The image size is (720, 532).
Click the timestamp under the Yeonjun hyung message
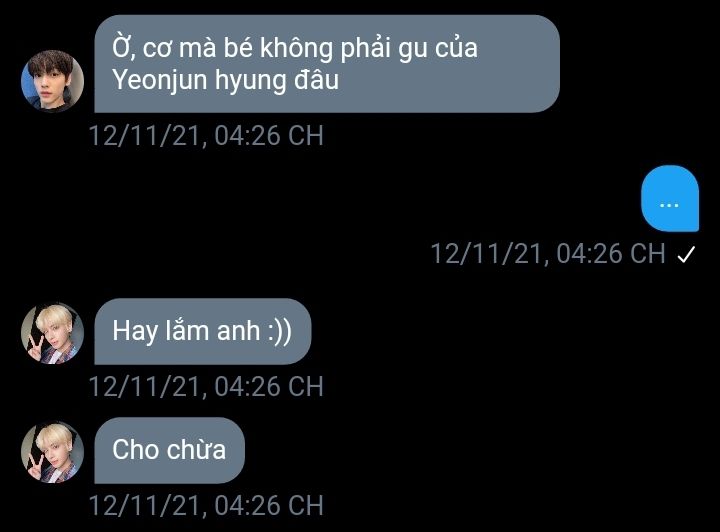pyautogui.click(x=206, y=135)
